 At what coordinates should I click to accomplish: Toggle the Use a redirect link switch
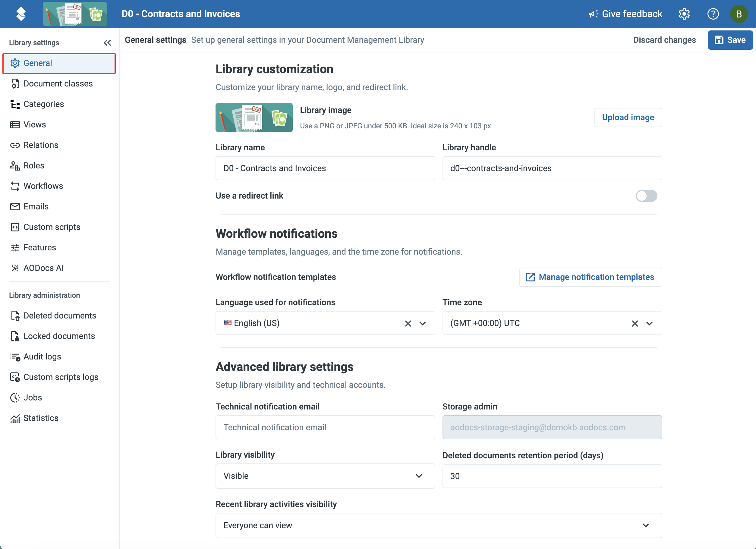coord(646,196)
